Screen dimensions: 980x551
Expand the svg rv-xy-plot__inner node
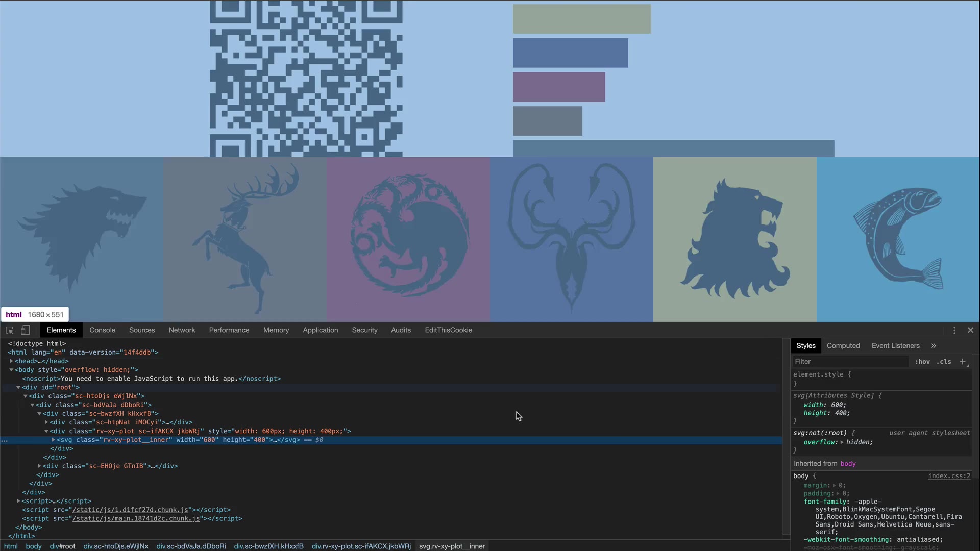click(x=53, y=440)
